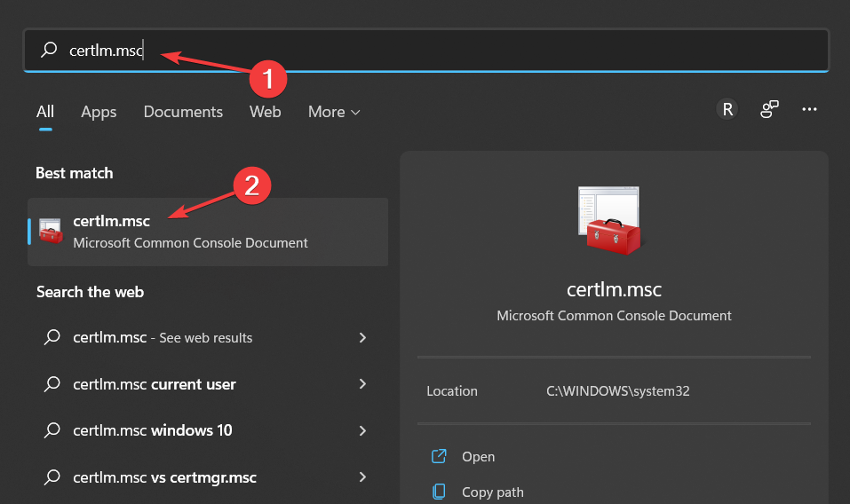
Task: Click the certlm.msc title in preview pane
Action: [615, 289]
